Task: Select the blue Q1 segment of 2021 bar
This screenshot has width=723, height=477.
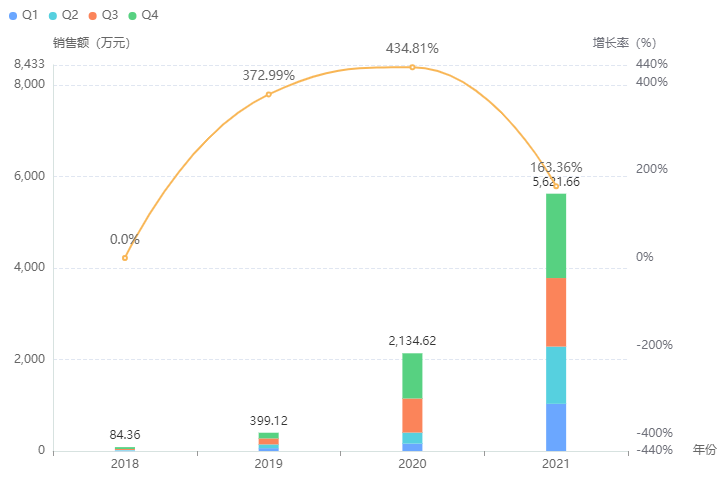Action: point(556,427)
